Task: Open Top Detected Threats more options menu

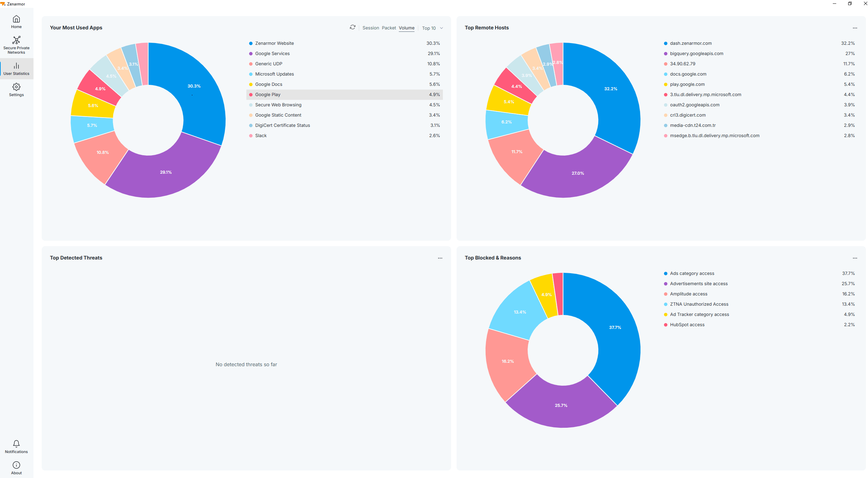Action: pyautogui.click(x=440, y=258)
